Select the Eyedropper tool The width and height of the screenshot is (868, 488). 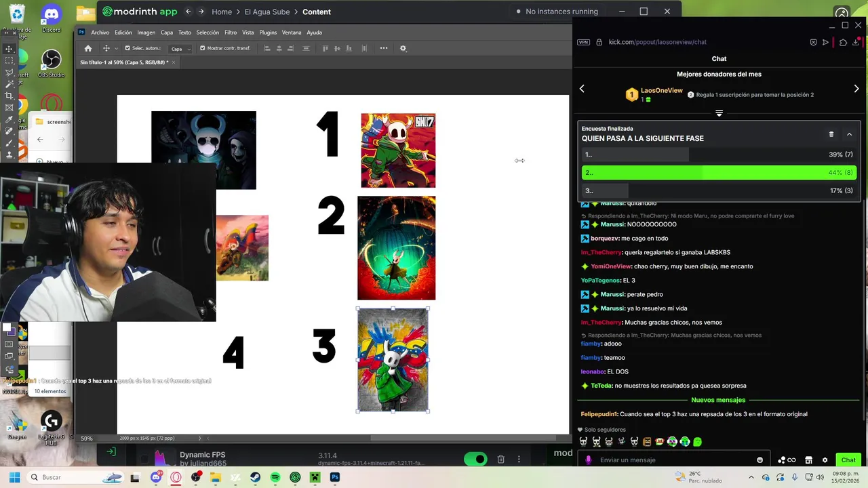(9, 119)
